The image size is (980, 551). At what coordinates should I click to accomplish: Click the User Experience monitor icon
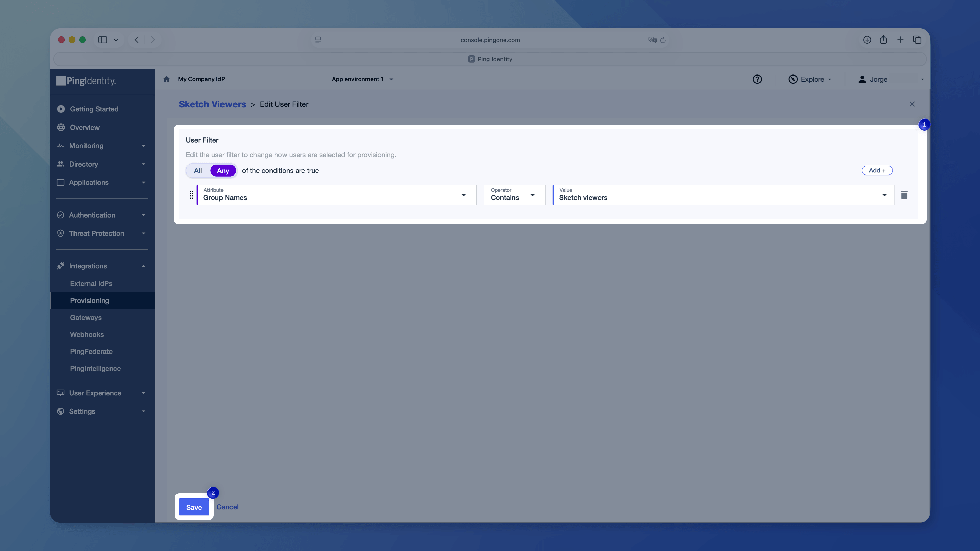coord(60,393)
